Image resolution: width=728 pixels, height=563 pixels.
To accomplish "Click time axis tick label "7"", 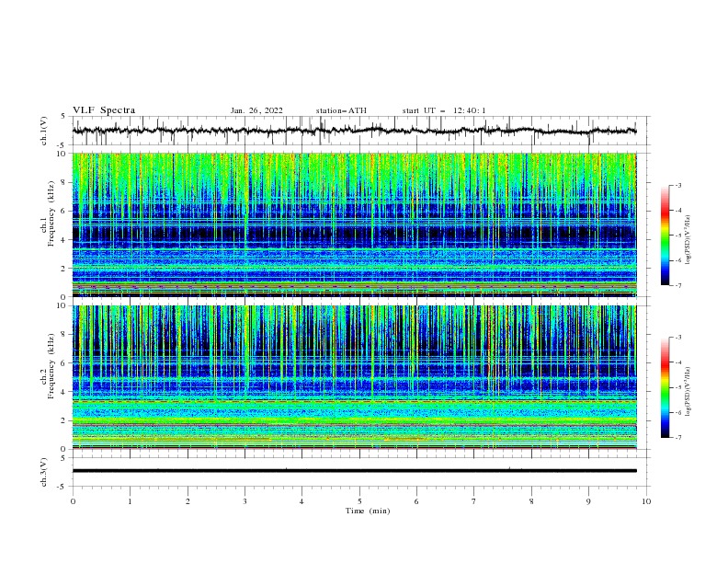I will tap(474, 501).
